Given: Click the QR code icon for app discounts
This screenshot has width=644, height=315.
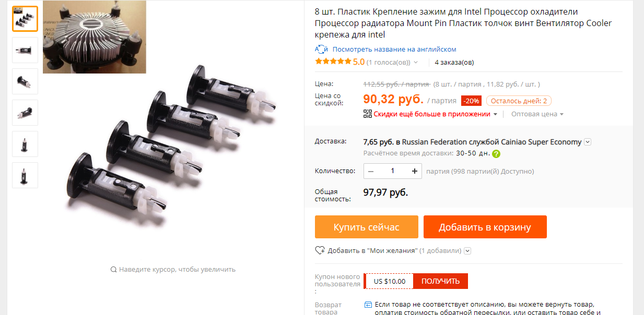Looking at the screenshot, I should (x=367, y=114).
